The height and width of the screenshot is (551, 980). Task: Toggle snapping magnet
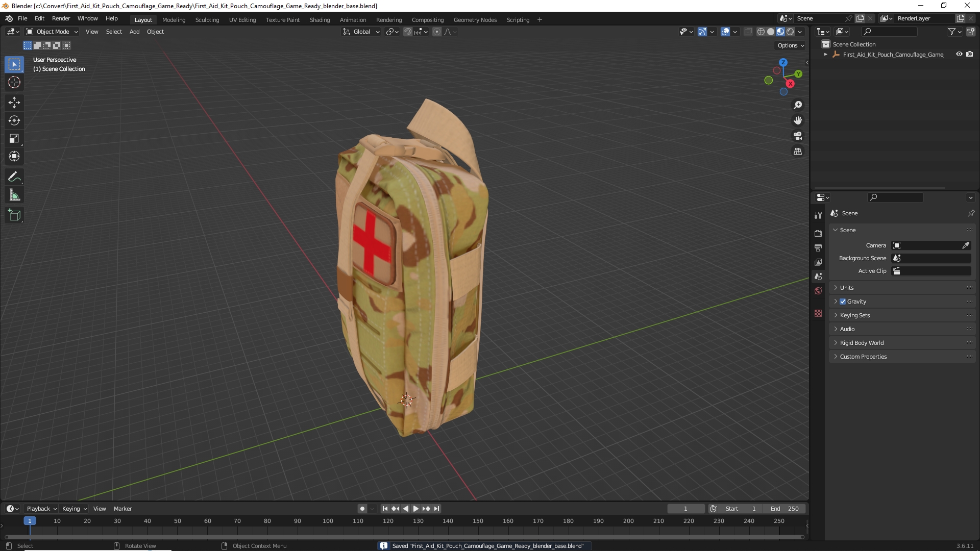click(407, 32)
